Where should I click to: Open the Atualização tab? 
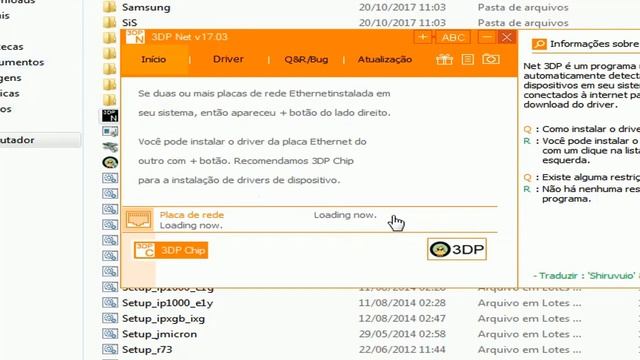[x=384, y=60]
